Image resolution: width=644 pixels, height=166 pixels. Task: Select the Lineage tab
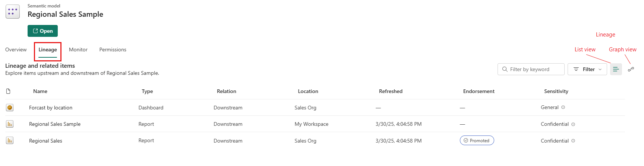(48, 50)
